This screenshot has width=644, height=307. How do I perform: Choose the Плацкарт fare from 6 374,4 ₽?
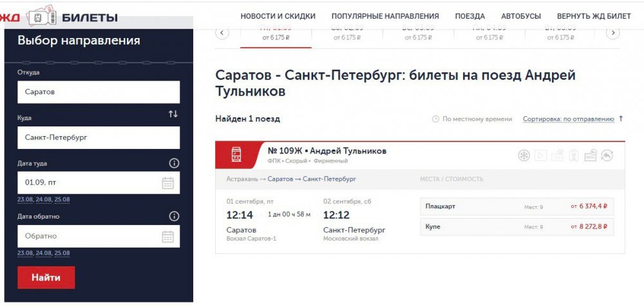516,206
